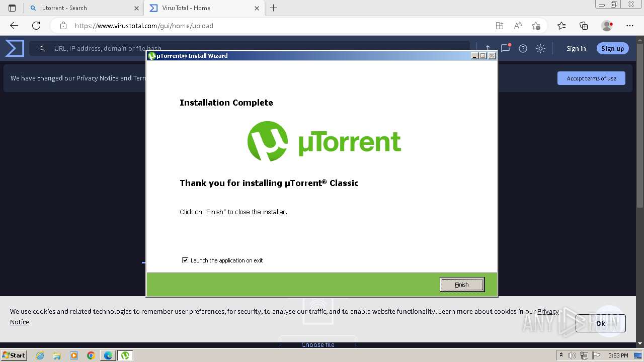The height and width of the screenshot is (362, 644).
Task: Click the Finish button in the installer
Action: pos(462,285)
